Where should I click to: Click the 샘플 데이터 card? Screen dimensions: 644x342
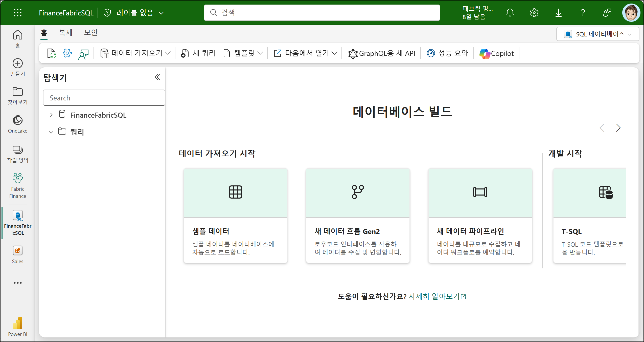pos(236,216)
